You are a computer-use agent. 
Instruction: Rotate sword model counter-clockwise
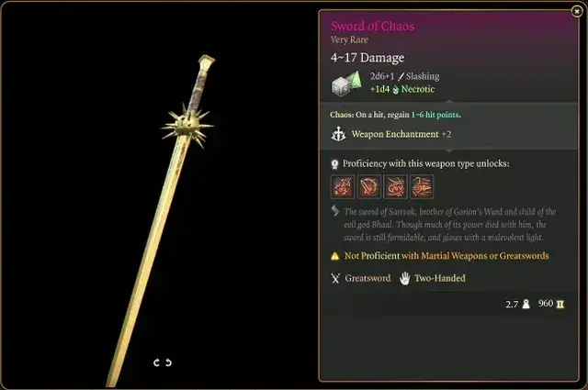tap(156, 362)
